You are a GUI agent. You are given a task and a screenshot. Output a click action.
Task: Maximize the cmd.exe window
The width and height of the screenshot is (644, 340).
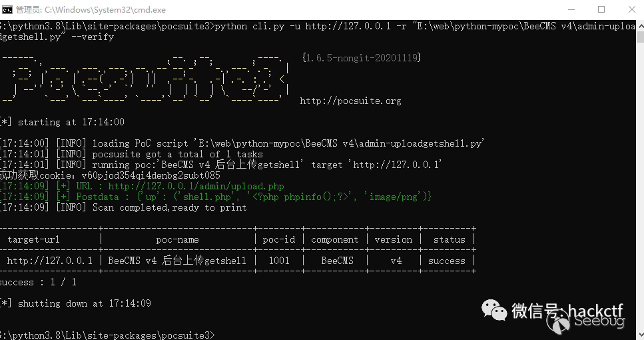point(601,9)
